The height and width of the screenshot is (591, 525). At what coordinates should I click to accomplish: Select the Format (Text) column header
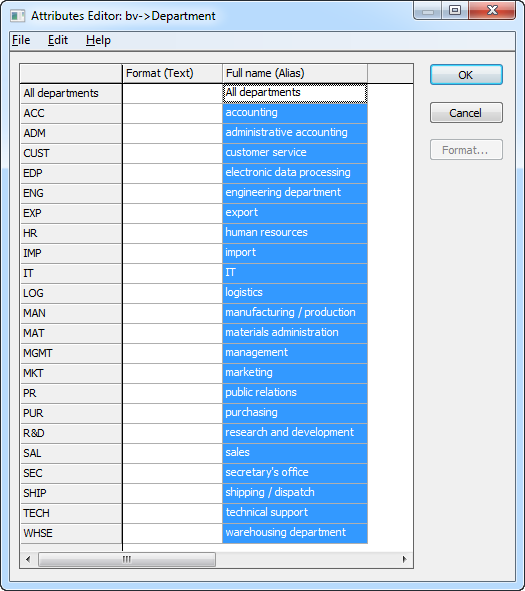173,73
